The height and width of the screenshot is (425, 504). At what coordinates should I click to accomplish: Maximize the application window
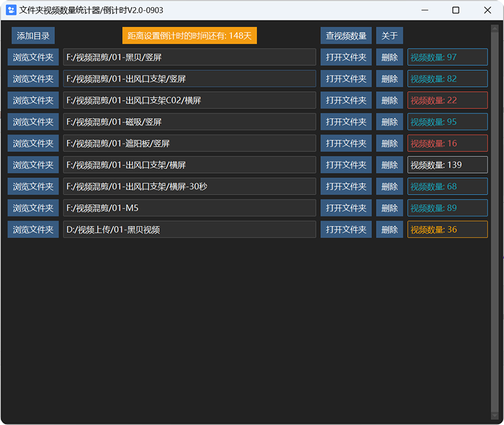click(456, 10)
